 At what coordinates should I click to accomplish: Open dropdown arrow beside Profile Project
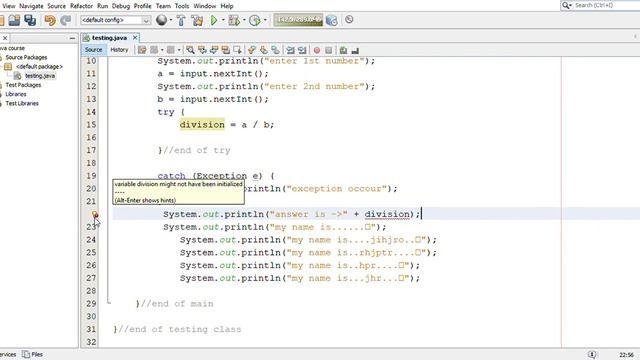265,20
